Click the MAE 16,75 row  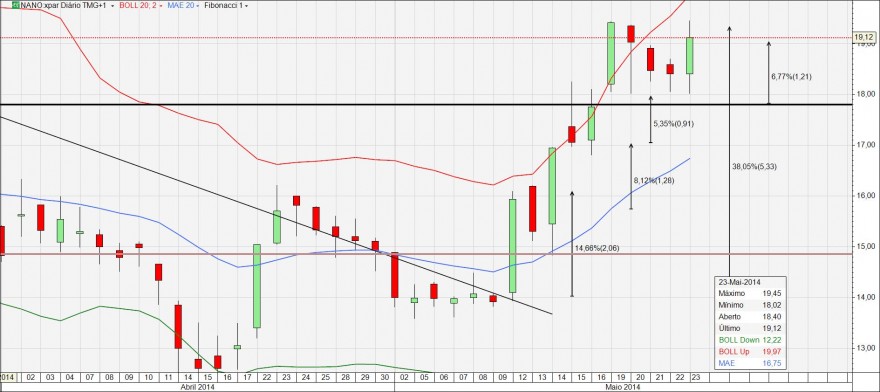(x=750, y=363)
